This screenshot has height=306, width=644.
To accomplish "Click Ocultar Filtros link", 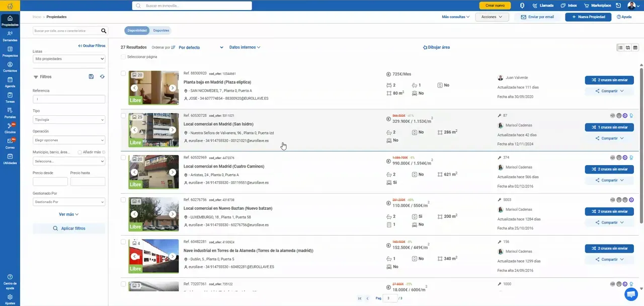I will tap(92, 46).
